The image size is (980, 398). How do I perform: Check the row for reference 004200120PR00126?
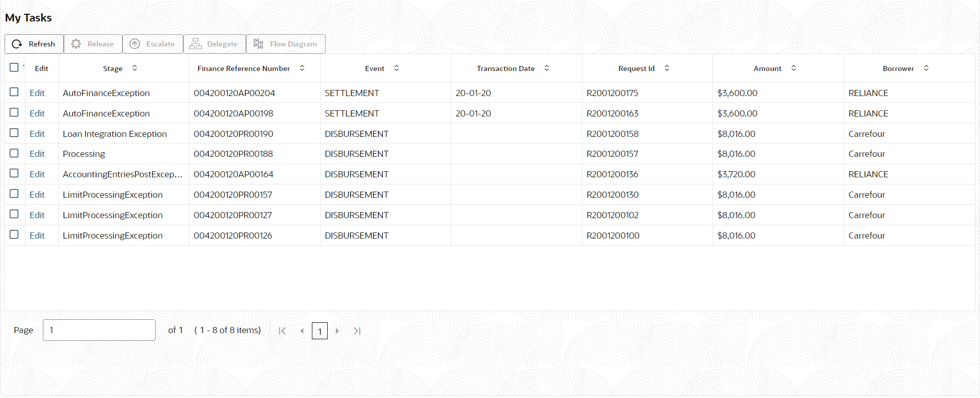14,235
